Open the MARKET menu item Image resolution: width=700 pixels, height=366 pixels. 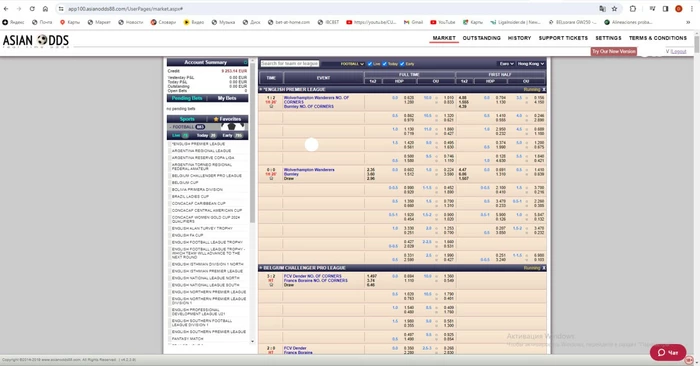[444, 38]
